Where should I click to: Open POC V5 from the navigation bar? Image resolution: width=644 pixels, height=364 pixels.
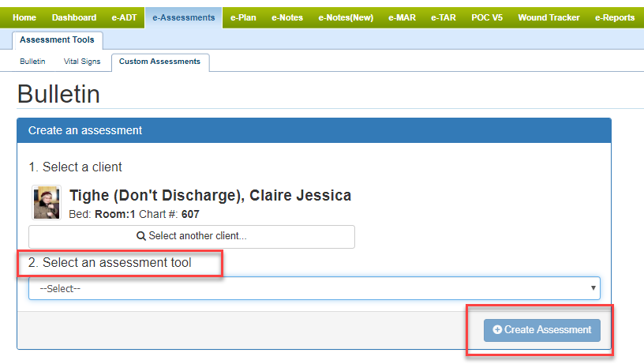[x=486, y=17]
